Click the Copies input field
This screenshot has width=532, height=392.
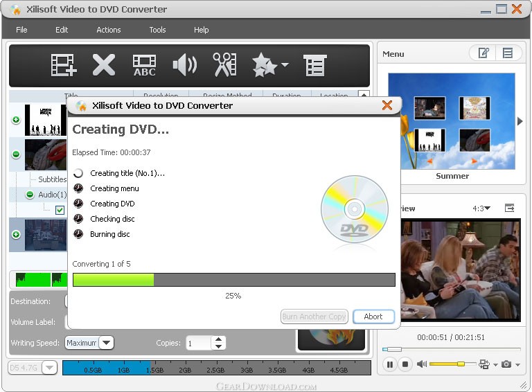(x=199, y=343)
